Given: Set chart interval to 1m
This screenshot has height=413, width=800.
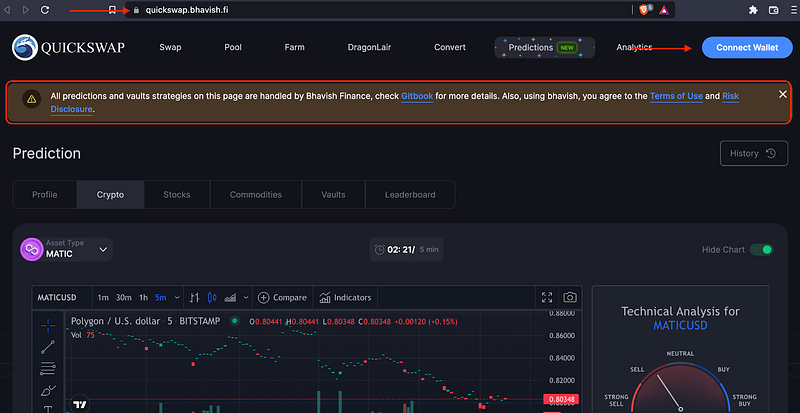Looking at the screenshot, I should tap(103, 298).
